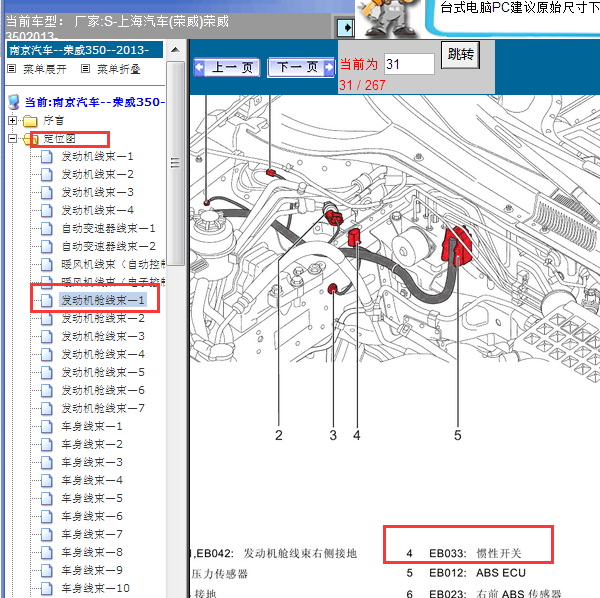The width and height of the screenshot is (600, 598).
Task: Click the document icon beside 自动变速器线束—1
Action: pos(47,228)
